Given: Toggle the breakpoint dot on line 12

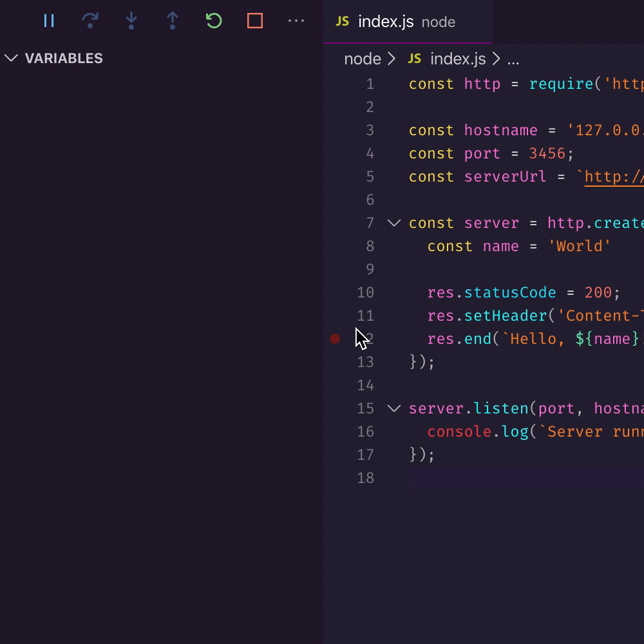Looking at the screenshot, I should [x=335, y=338].
